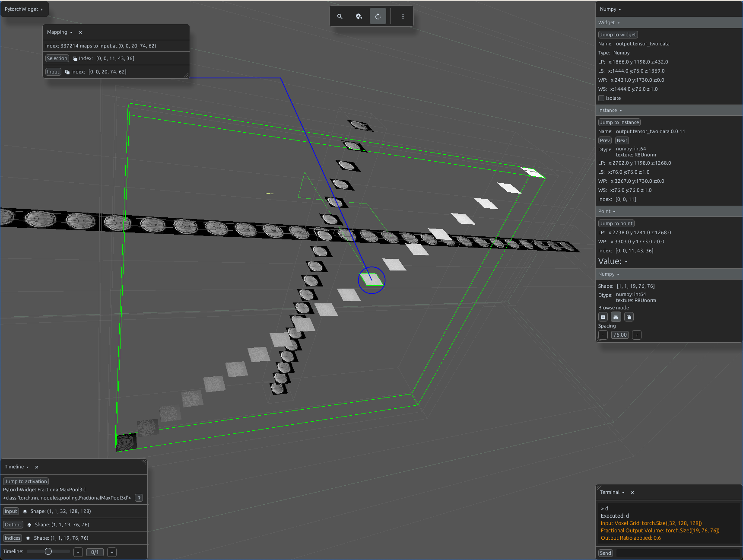The image size is (743, 560).
Task: Close the Mapping panel
Action: (80, 32)
